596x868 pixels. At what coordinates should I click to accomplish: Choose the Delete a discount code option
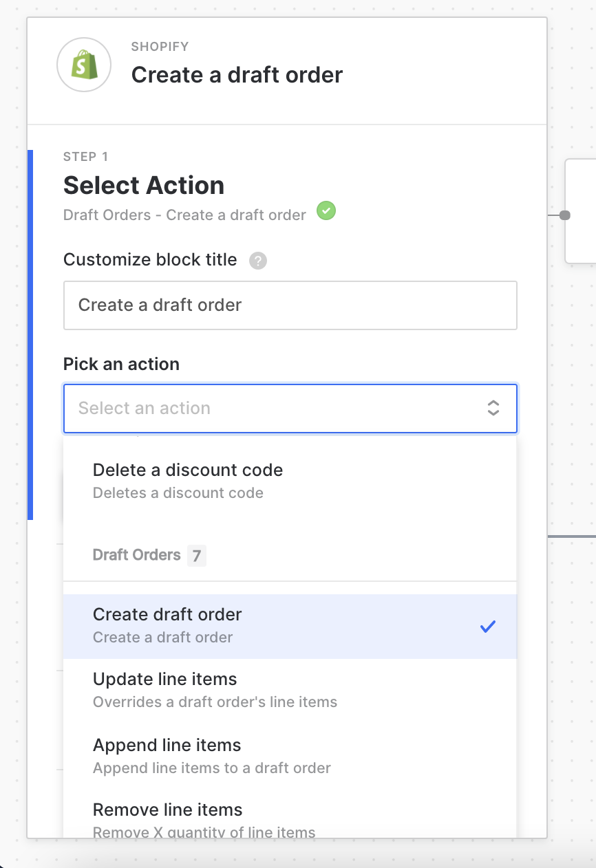pyautogui.click(x=188, y=480)
